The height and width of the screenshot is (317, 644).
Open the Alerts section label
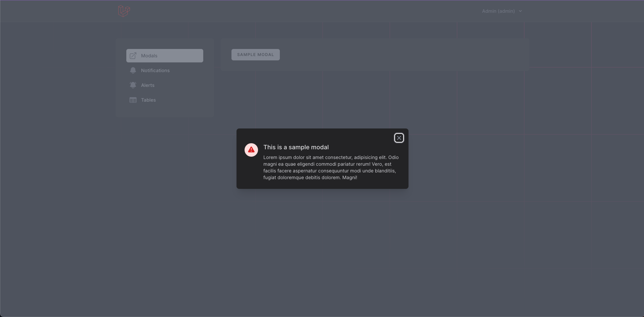[148, 85]
